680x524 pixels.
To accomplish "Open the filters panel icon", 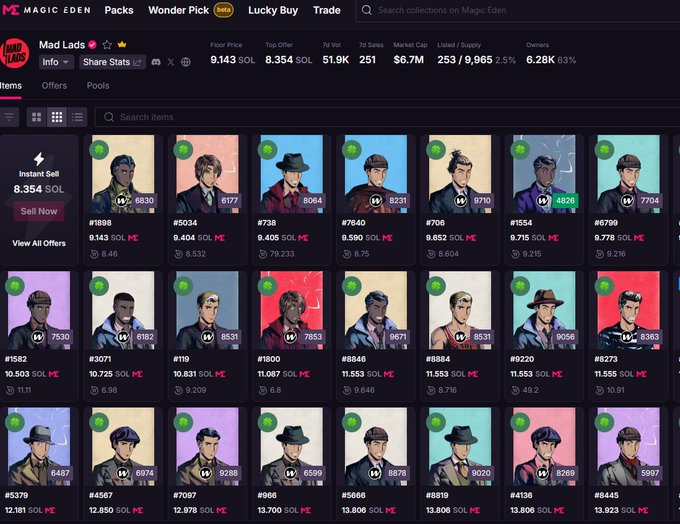I will [x=9, y=117].
